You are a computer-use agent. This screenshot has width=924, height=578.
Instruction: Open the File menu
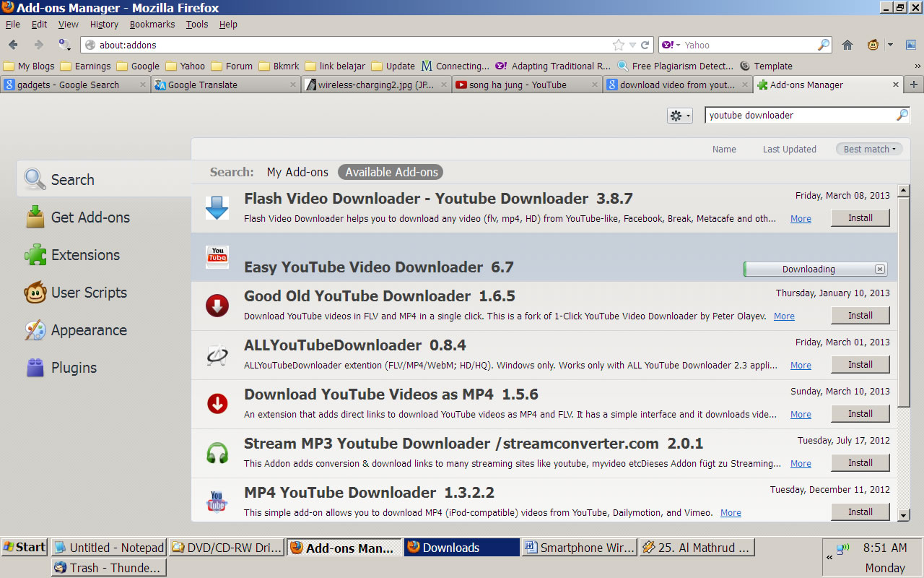pyautogui.click(x=13, y=24)
